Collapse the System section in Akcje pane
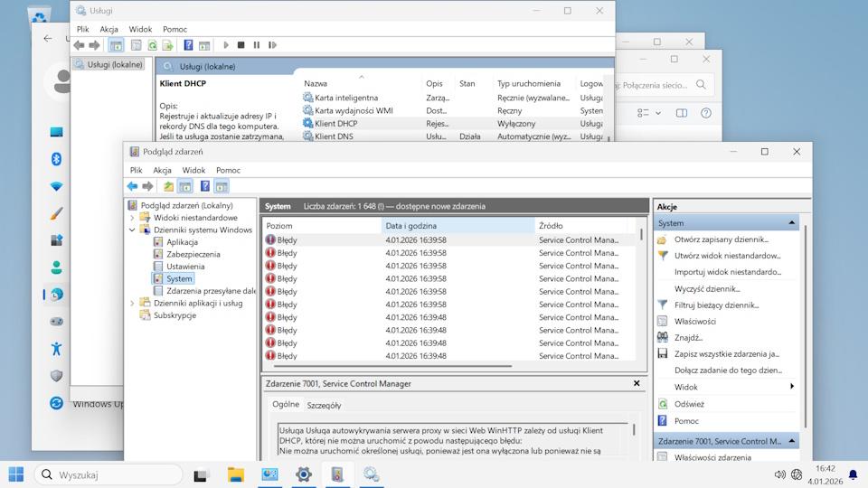The height and width of the screenshot is (488, 868). click(x=792, y=223)
